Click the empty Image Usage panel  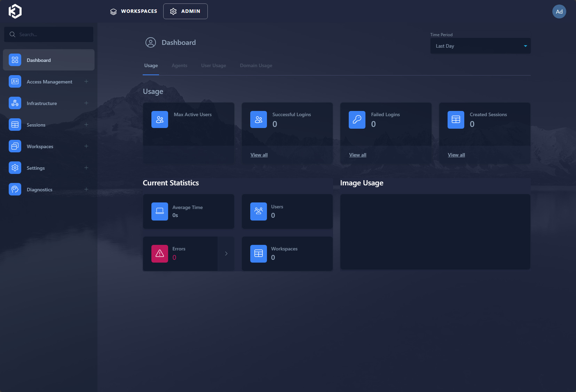pos(435,232)
